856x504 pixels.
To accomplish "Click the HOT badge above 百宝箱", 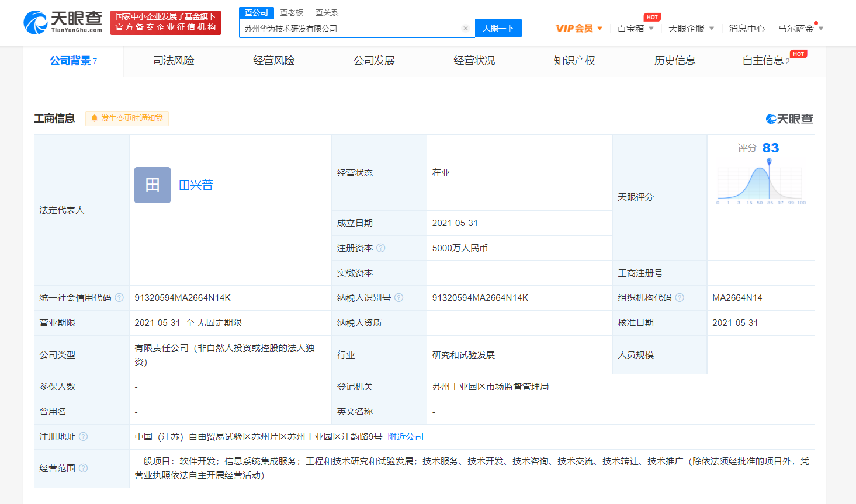I will [x=653, y=18].
